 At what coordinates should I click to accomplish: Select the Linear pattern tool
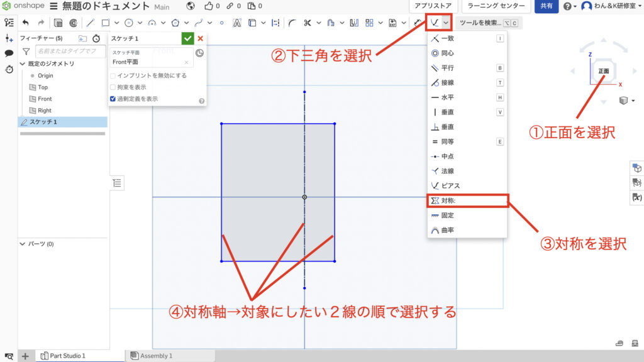[x=369, y=23]
